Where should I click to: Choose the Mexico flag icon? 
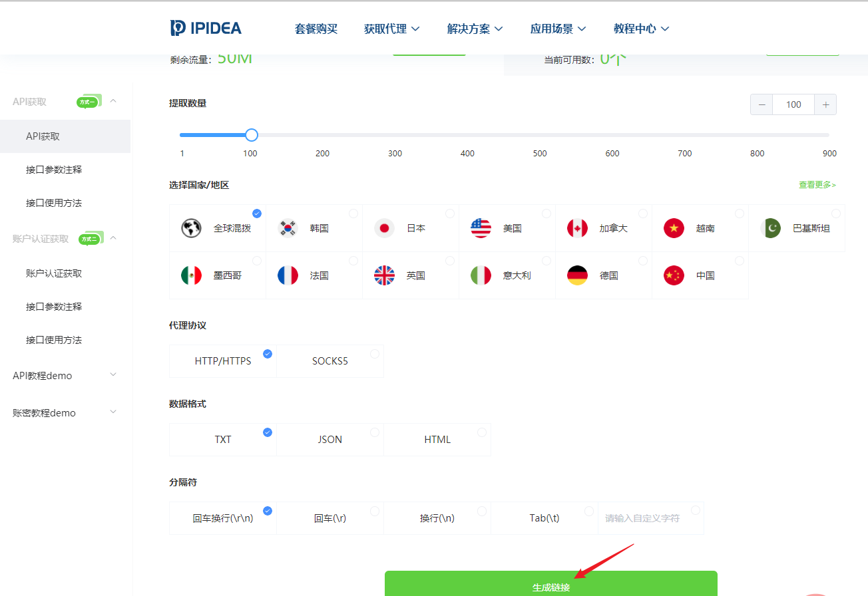[x=191, y=275]
